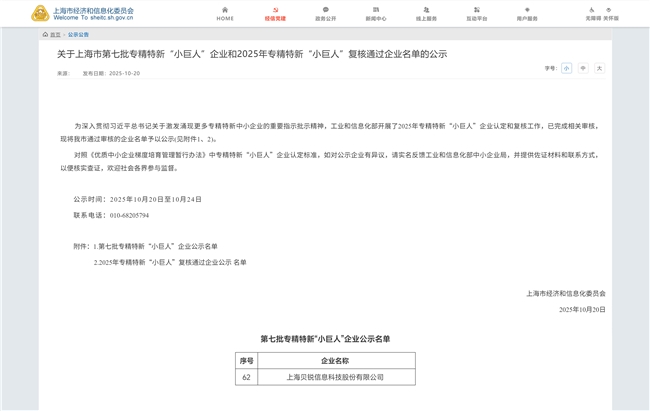The height and width of the screenshot is (411, 650).
Task: Select medium font size 中
Action: click(x=583, y=68)
